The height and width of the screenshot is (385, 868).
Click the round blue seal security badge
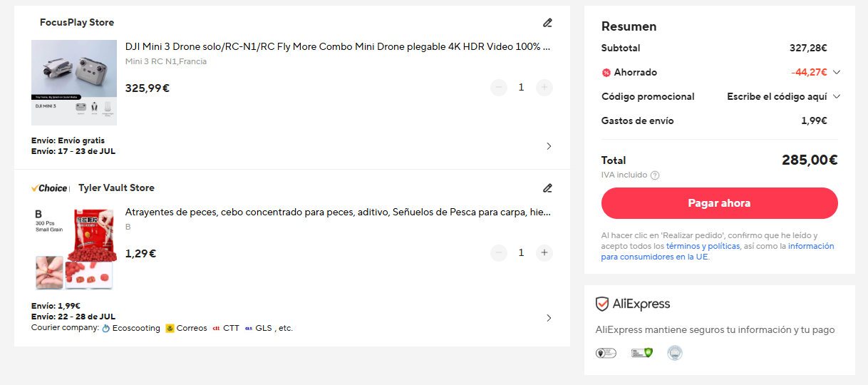[674, 353]
